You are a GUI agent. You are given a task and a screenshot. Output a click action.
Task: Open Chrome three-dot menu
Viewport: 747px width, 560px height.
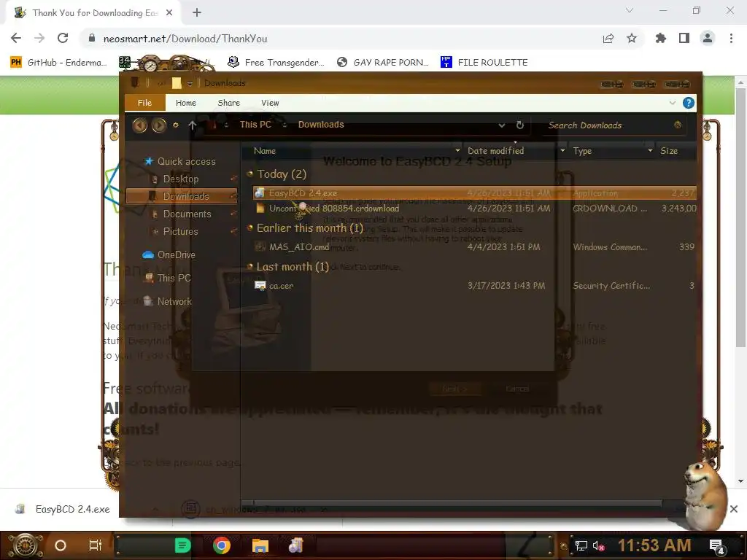(731, 38)
